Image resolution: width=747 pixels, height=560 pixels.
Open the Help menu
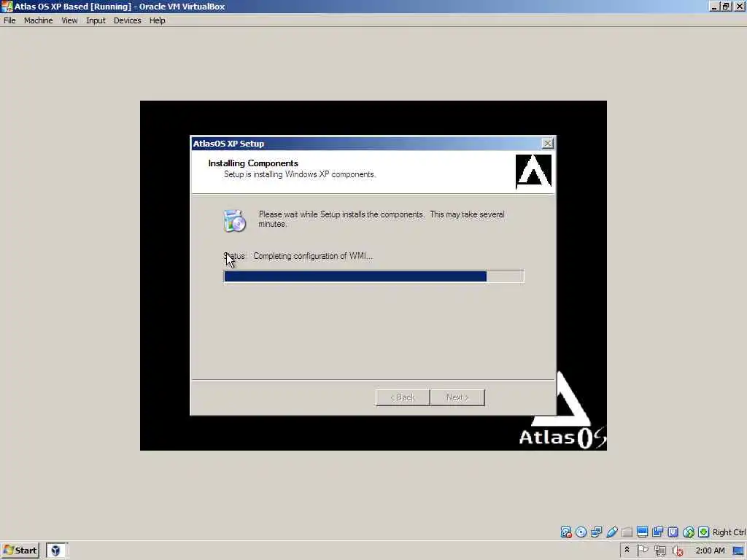pos(158,20)
